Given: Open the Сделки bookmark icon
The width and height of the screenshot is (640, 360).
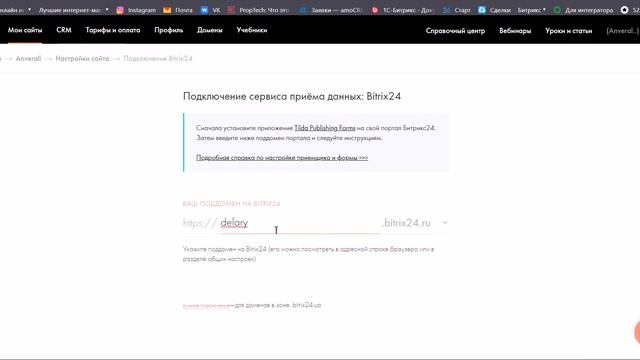Looking at the screenshot, I should coord(482,10).
